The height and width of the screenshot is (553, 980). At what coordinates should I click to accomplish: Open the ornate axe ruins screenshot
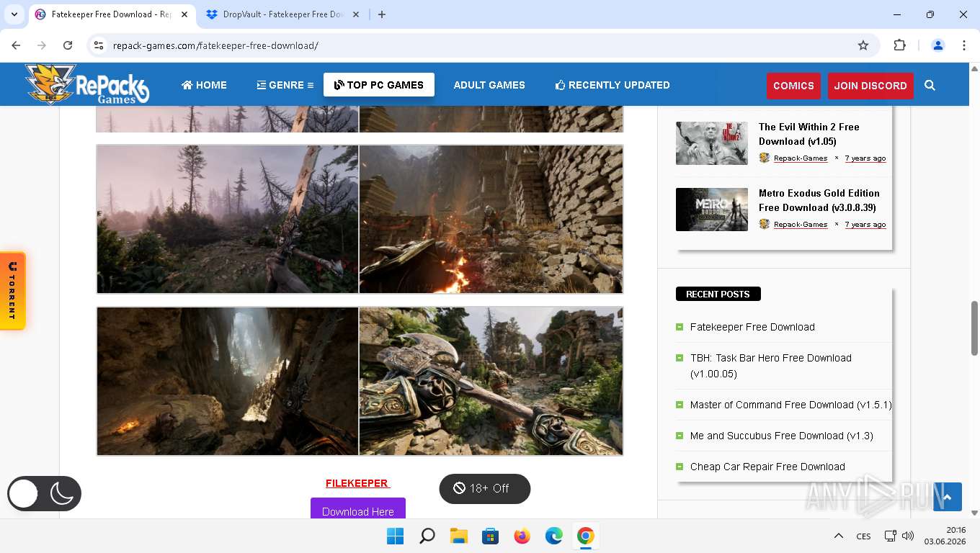(x=491, y=381)
